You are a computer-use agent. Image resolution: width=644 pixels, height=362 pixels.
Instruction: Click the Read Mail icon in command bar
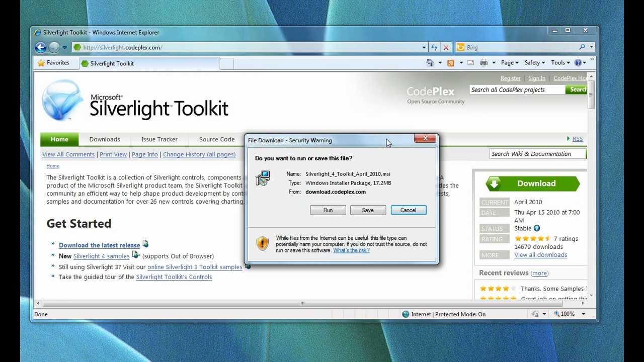470,63
